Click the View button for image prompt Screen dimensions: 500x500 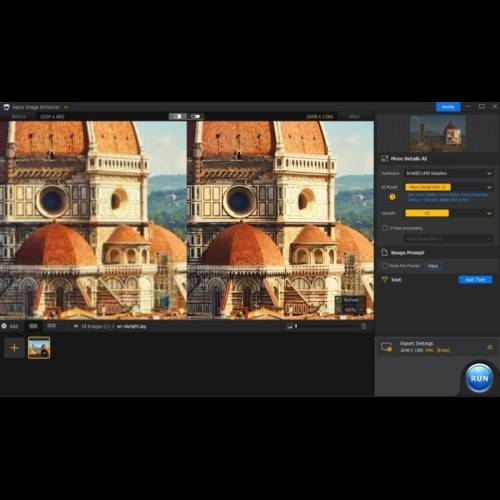(x=433, y=266)
